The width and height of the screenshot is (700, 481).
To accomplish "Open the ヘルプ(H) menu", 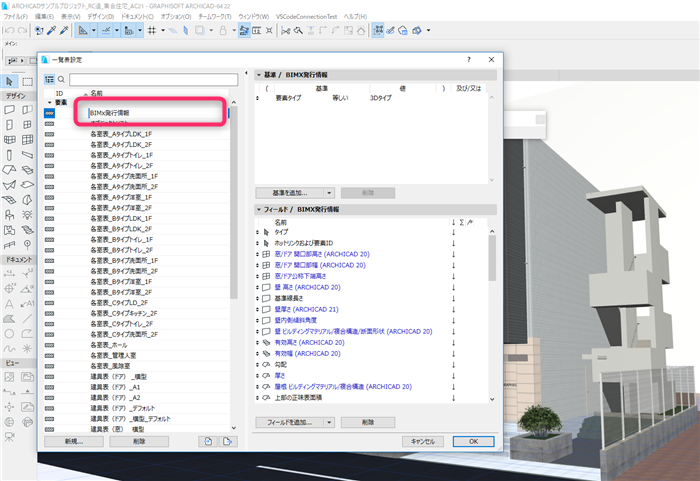I will pos(355,17).
